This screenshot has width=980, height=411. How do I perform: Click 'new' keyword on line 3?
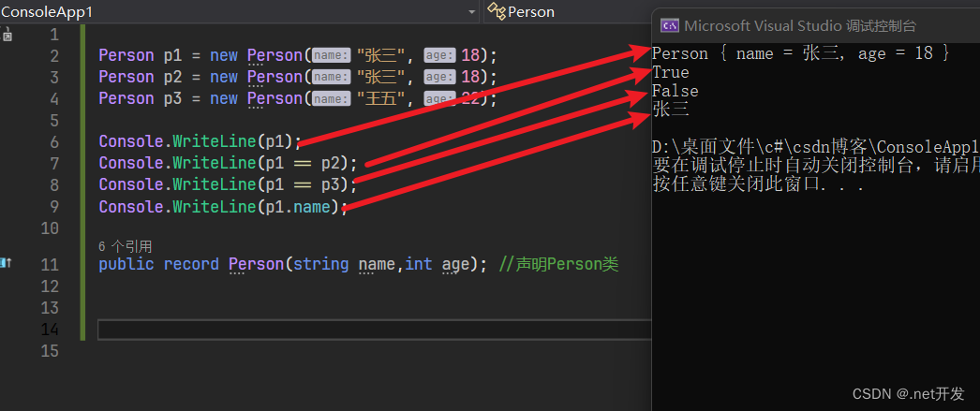[223, 77]
